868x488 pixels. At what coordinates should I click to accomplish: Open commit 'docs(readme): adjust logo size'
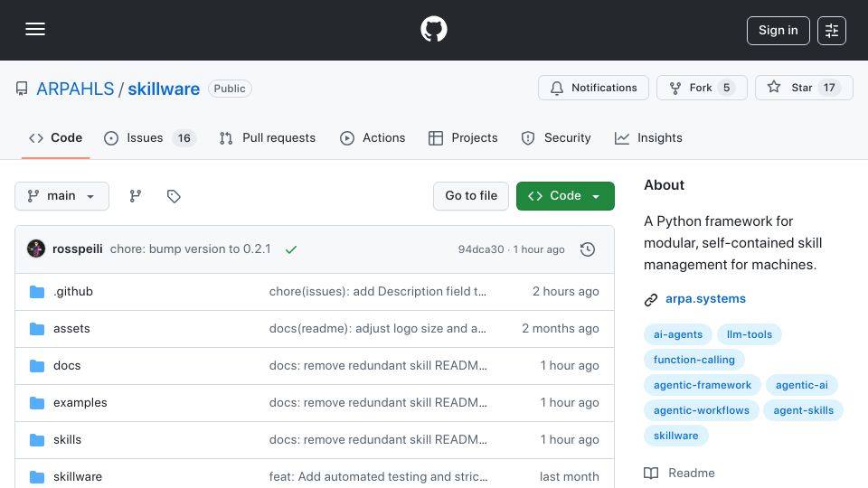[378, 329]
